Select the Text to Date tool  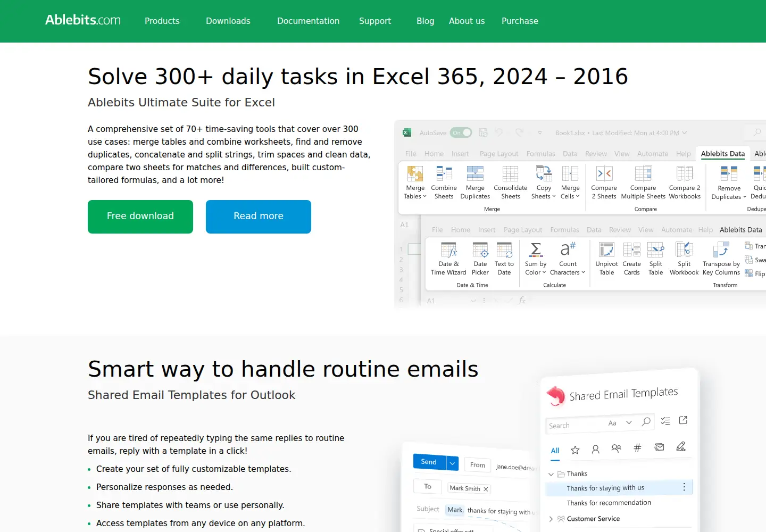coord(504,259)
